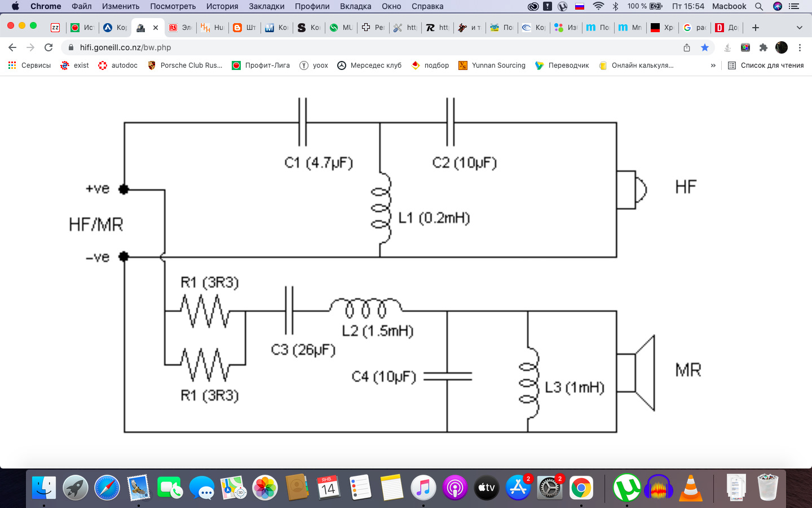812x508 pixels.
Task: Open Photos from the Dock
Action: pos(265,488)
